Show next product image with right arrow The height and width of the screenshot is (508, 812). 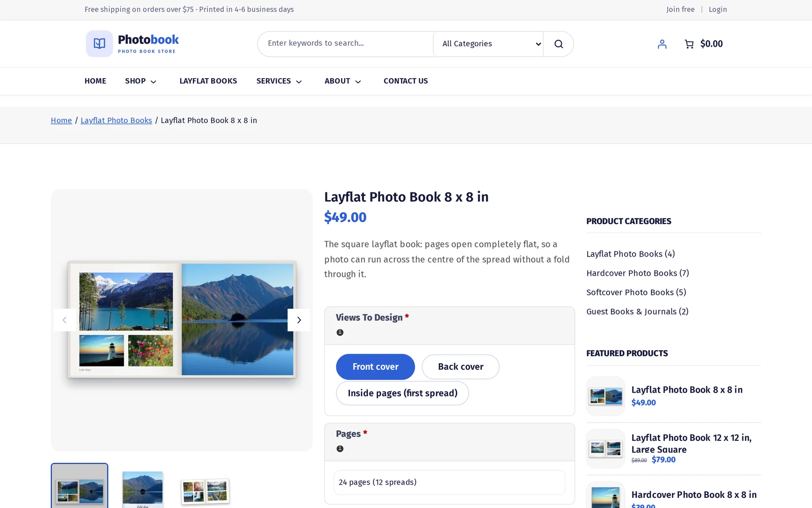(x=299, y=320)
